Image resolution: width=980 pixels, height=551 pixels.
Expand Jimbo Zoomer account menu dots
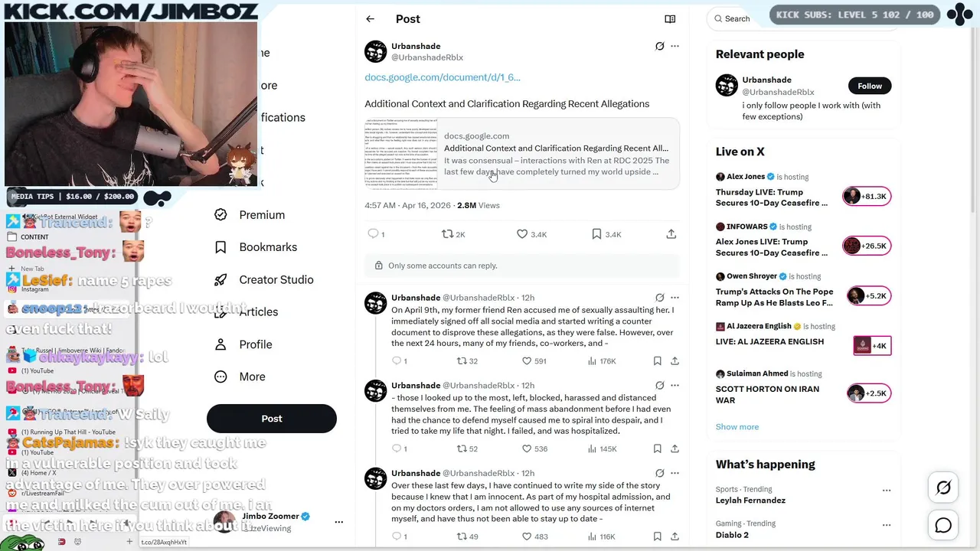(338, 522)
